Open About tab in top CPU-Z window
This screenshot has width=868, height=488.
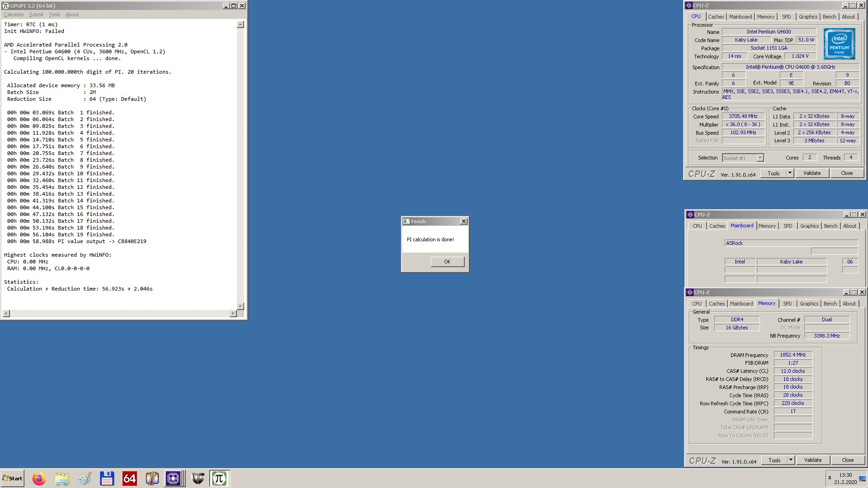[x=848, y=17]
